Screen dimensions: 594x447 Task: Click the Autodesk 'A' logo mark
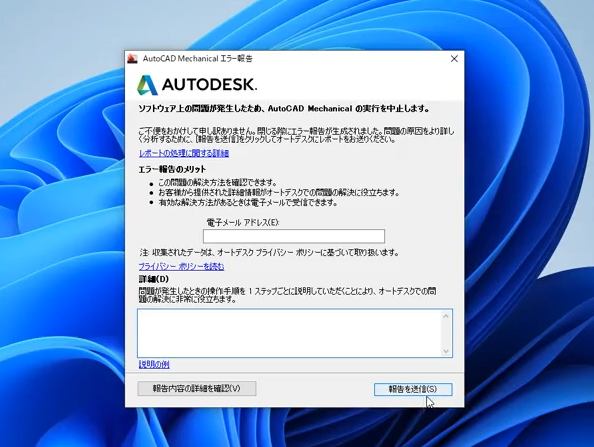tap(147, 85)
